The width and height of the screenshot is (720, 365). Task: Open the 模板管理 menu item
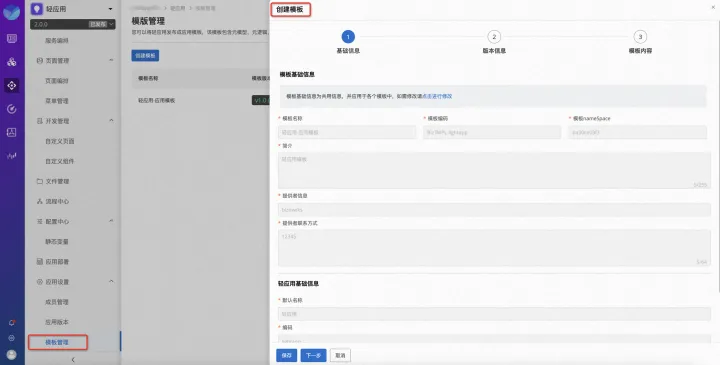click(57, 342)
